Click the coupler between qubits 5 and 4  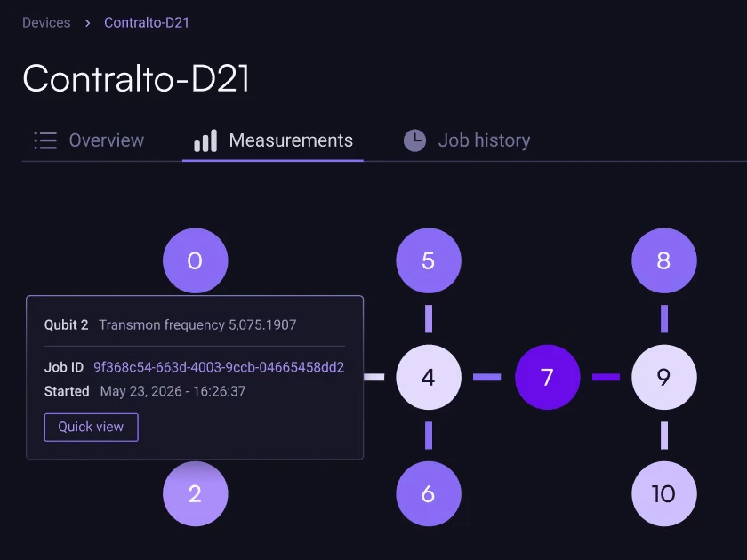tap(429, 318)
